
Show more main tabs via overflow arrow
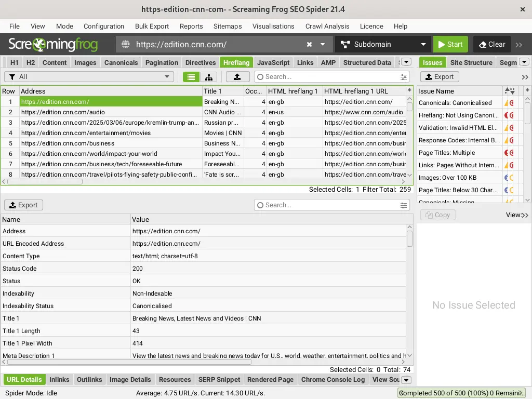406,62
